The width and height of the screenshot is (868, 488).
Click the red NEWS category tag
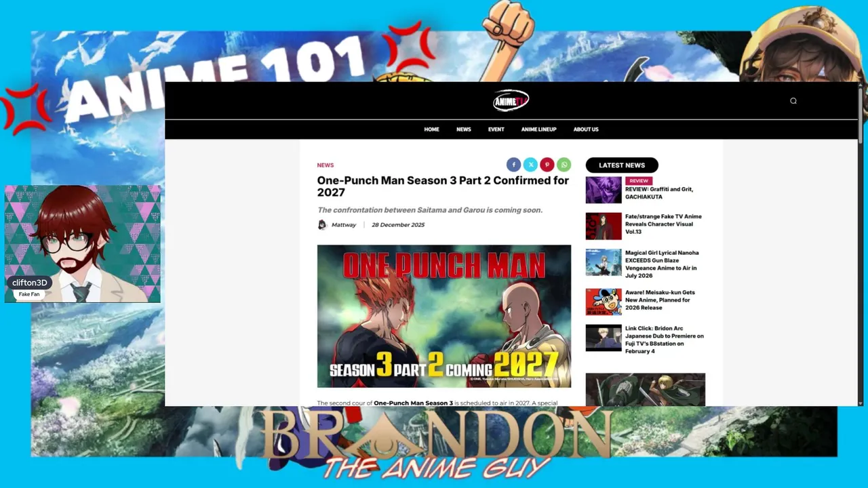click(x=325, y=165)
